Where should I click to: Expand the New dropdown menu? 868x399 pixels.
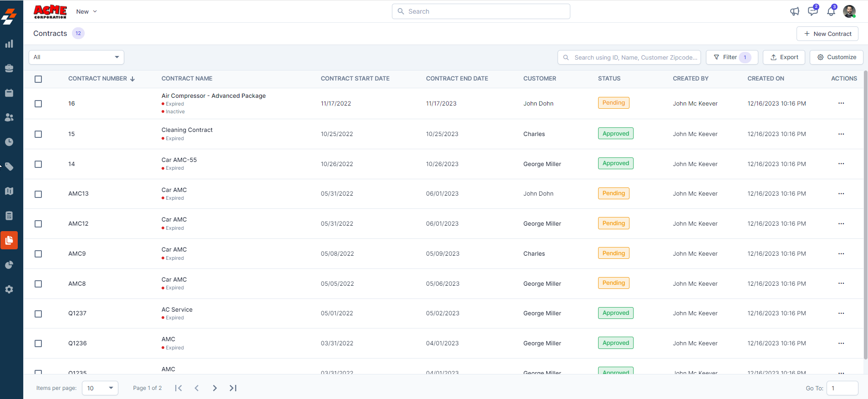tap(86, 11)
